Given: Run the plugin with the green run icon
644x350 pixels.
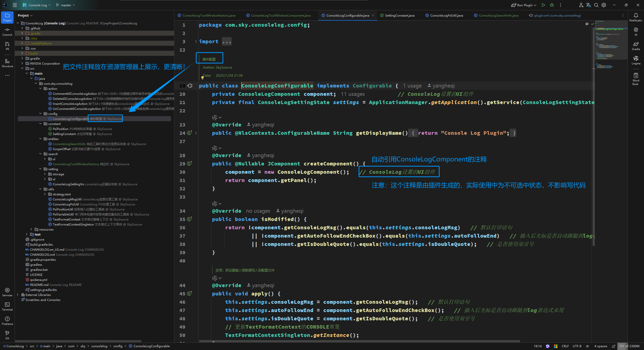Looking at the screenshot, I should click(x=543, y=5).
